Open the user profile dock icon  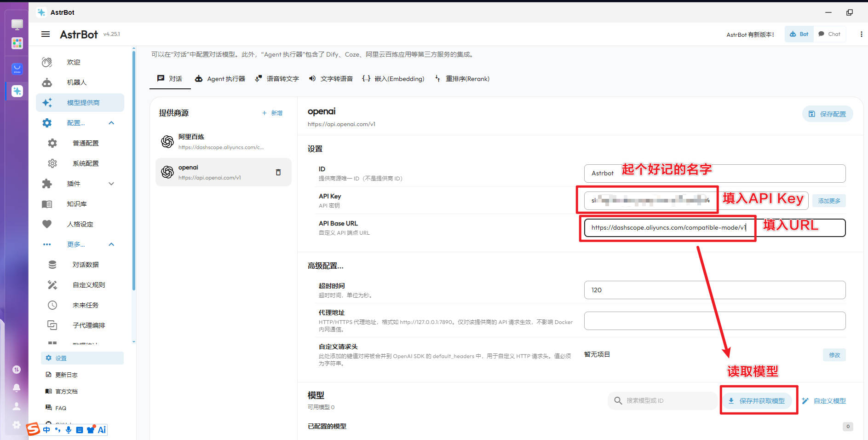(17, 406)
